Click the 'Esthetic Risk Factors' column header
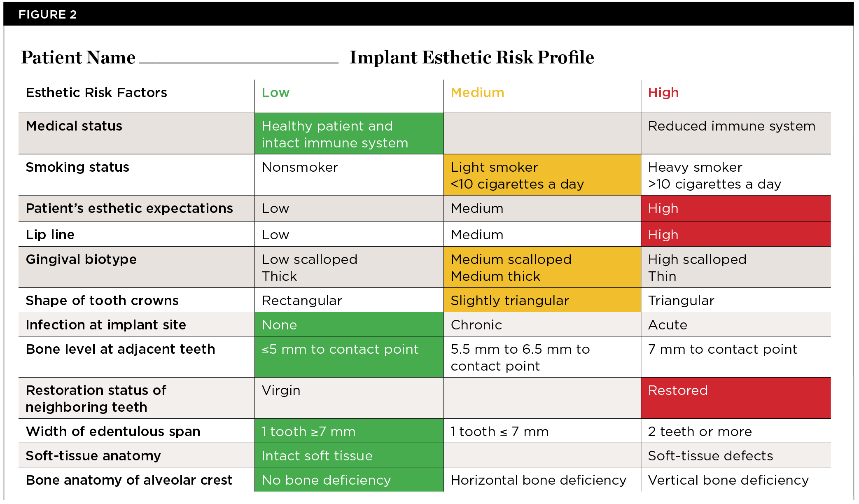 (x=96, y=93)
